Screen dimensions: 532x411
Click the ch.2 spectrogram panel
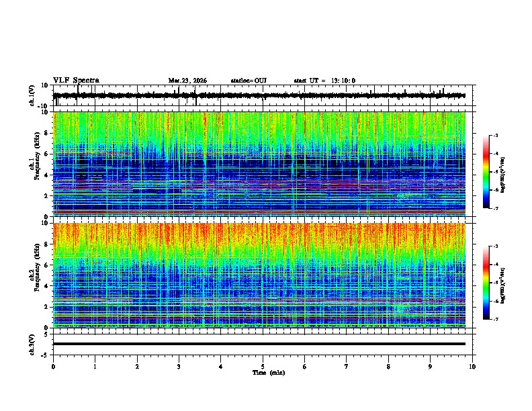point(259,275)
